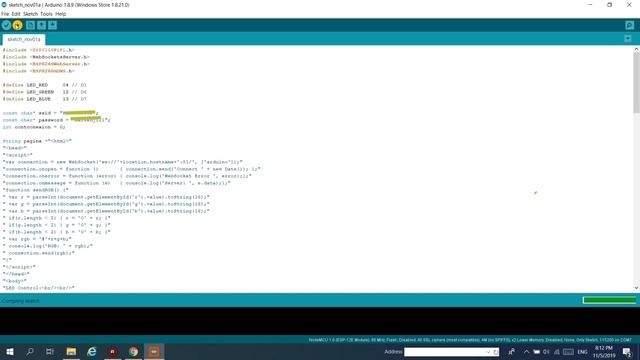Open the Edit menu

point(16,14)
